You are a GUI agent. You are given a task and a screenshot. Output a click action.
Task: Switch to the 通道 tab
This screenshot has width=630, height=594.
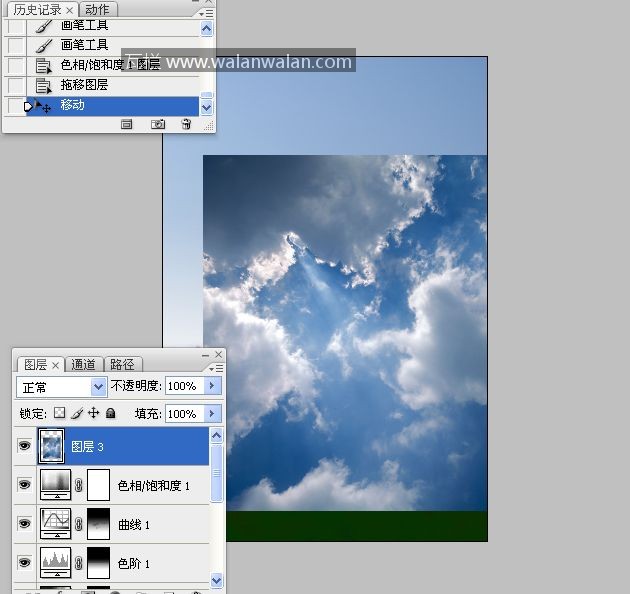pos(84,365)
